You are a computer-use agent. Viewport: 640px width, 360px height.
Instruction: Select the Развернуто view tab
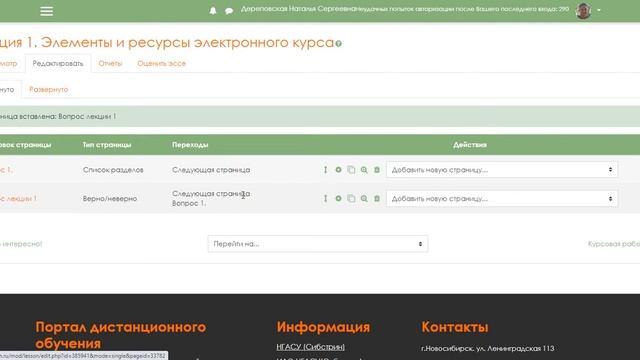(x=49, y=89)
